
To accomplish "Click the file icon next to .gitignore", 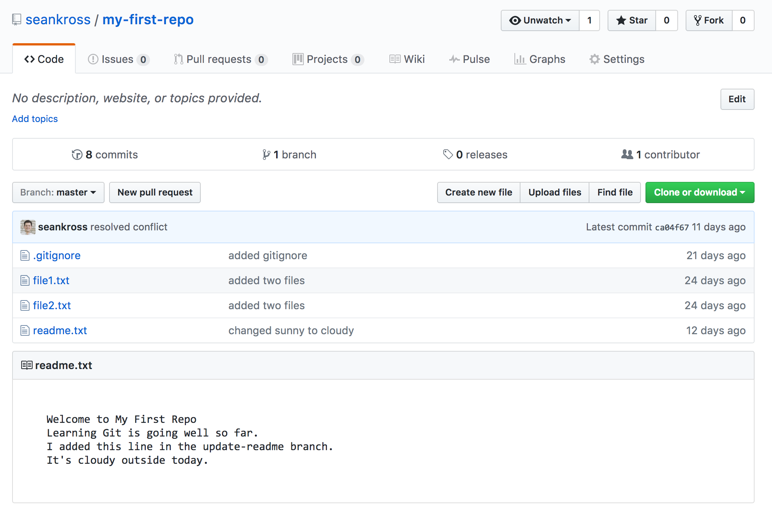I will (x=25, y=256).
